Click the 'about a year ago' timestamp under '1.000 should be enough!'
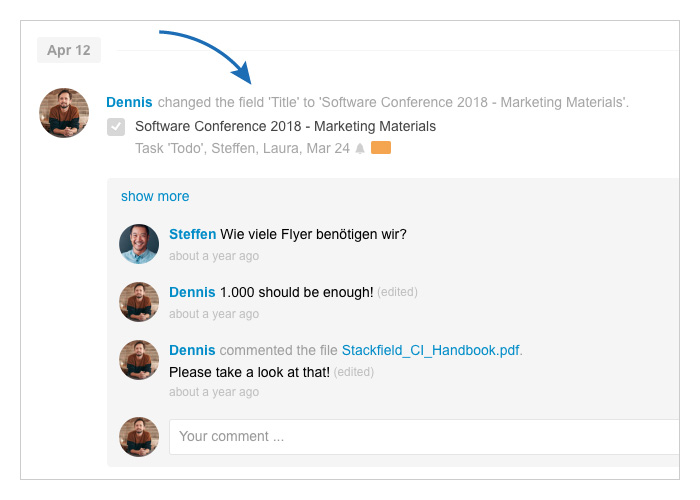Viewport: 700px width, 500px height. pyautogui.click(x=214, y=314)
